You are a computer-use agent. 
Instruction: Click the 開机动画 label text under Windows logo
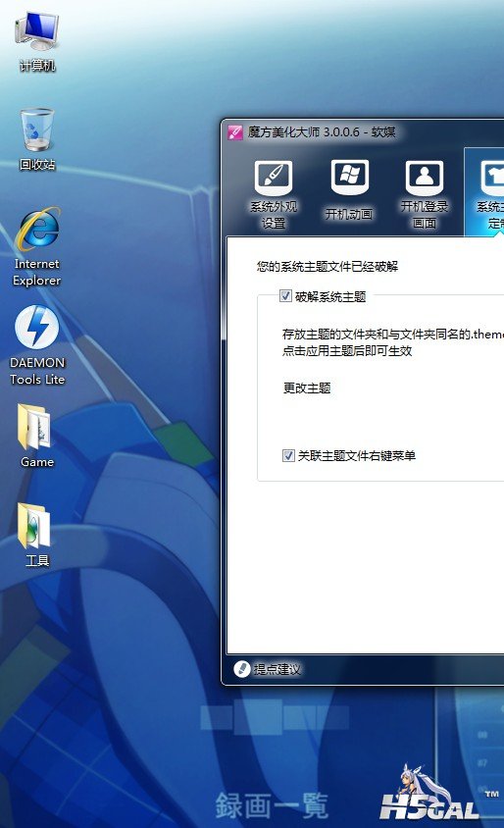point(349,214)
